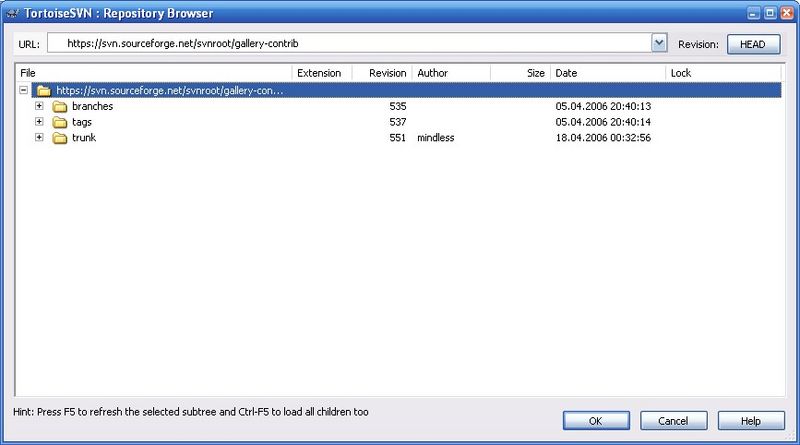The width and height of the screenshot is (800, 445).
Task: Click revision 537 cell
Action: [397, 122]
